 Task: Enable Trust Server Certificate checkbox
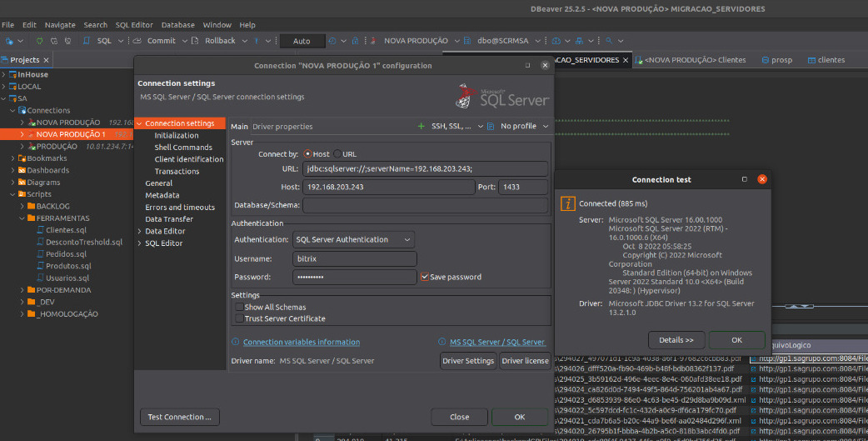[239, 318]
